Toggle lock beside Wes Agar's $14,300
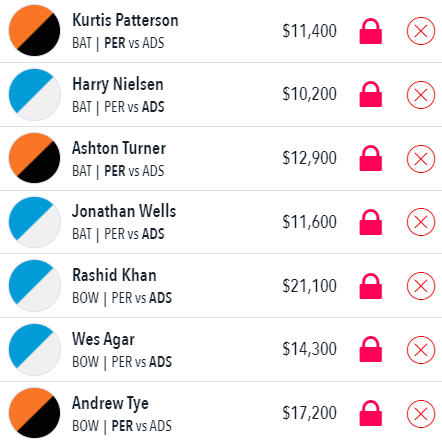 (371, 349)
